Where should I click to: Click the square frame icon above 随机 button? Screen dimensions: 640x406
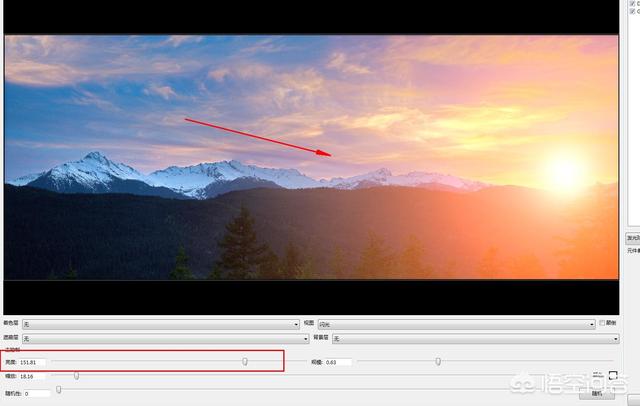point(613,375)
